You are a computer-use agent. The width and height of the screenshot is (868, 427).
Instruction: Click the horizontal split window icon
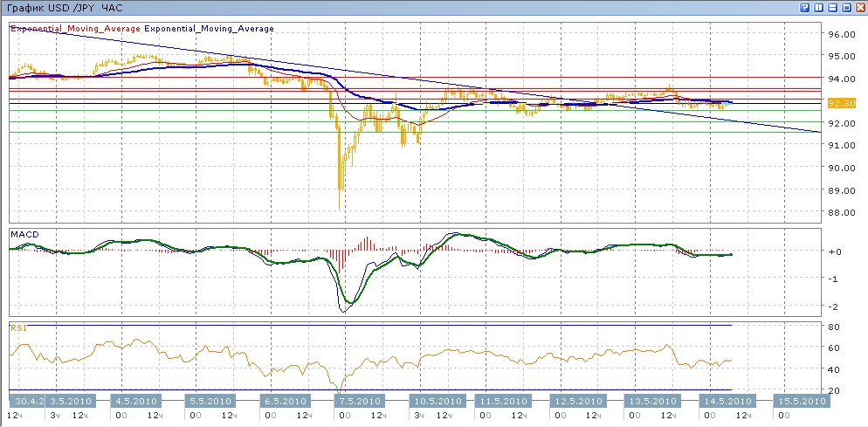tap(832, 7)
